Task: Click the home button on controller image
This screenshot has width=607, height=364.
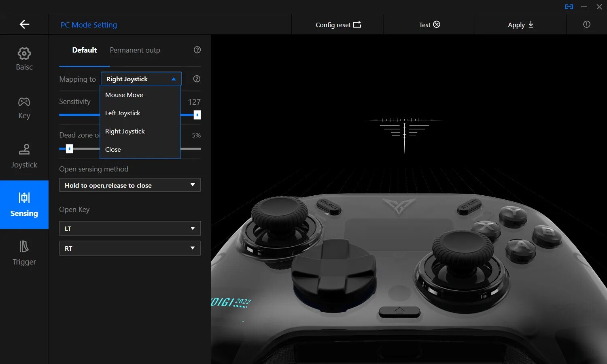Action: [x=399, y=311]
